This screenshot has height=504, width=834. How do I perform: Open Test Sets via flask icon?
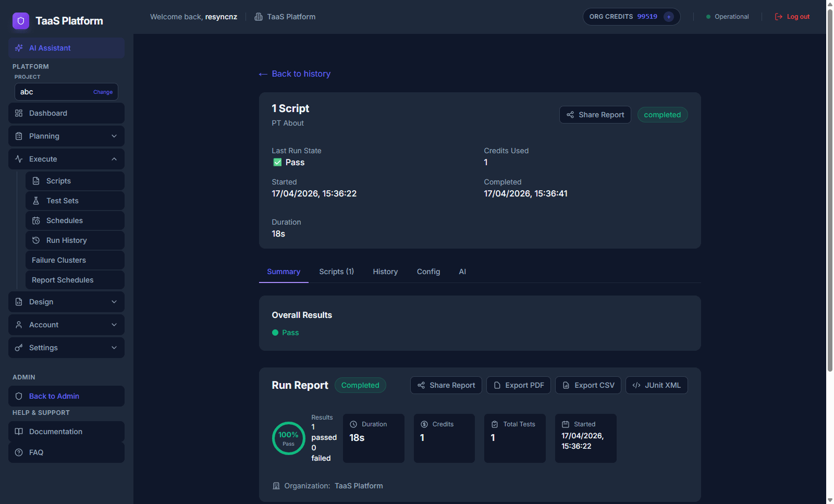(x=36, y=201)
